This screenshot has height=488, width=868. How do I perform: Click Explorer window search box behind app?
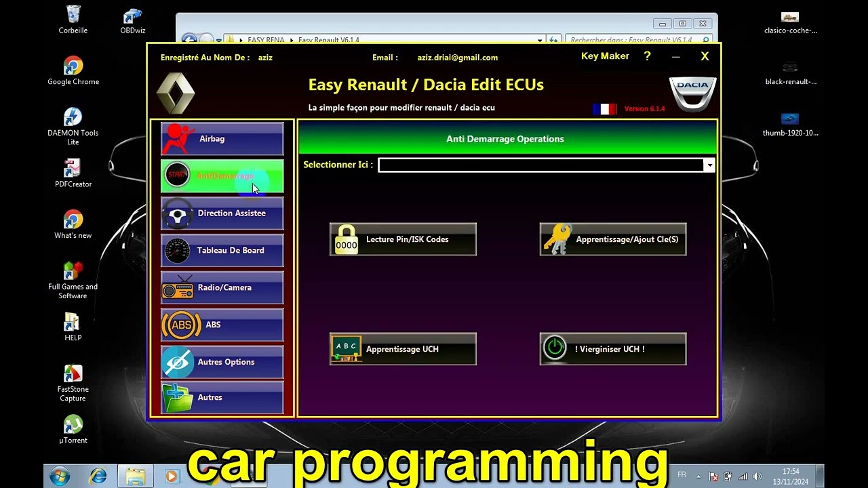(x=639, y=40)
